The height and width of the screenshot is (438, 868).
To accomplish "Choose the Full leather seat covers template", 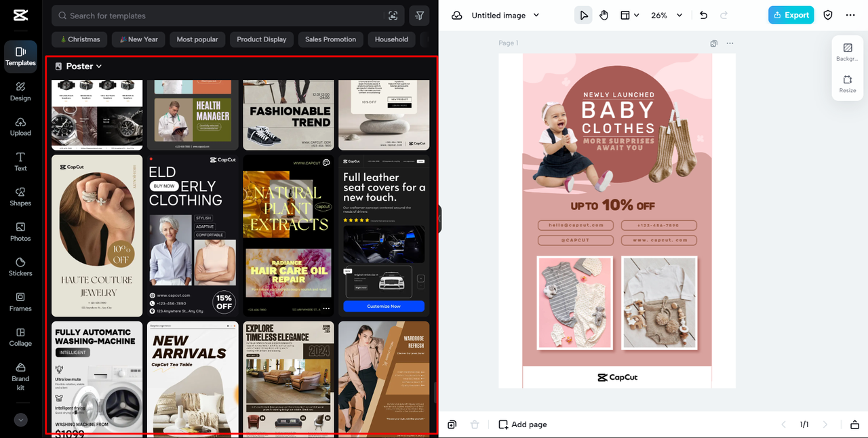I will coord(384,235).
